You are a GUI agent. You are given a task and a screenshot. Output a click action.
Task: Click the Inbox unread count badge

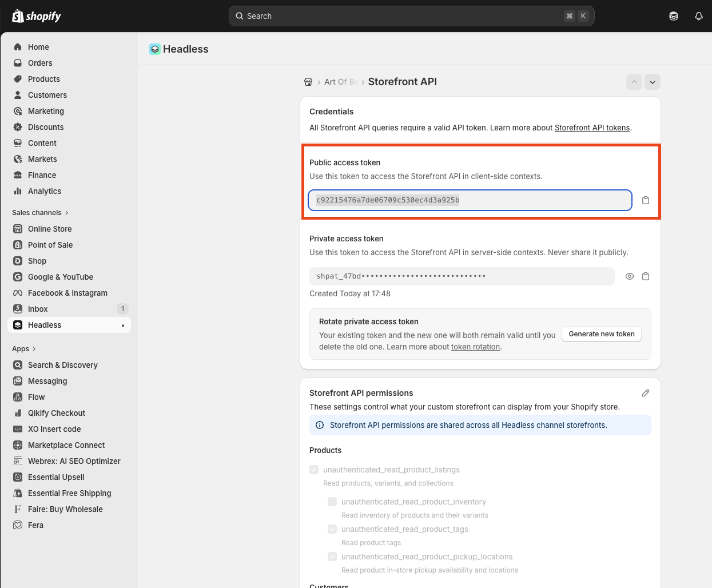(122, 309)
